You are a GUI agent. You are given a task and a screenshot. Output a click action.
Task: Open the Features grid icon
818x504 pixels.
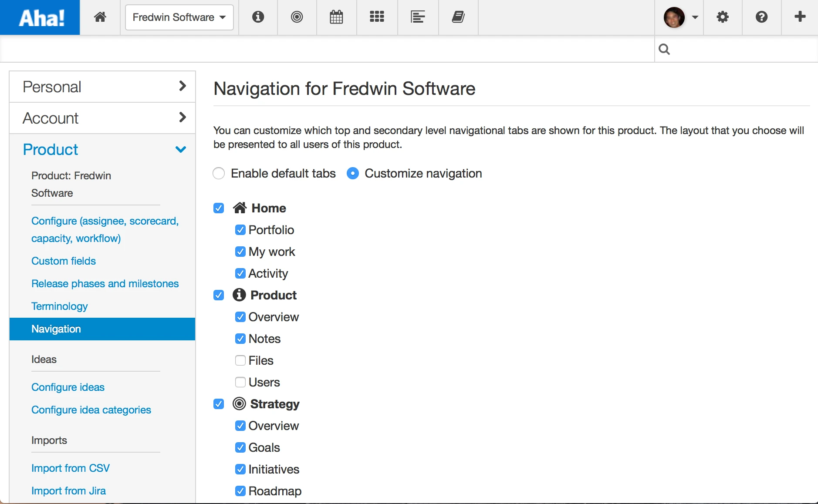377,17
